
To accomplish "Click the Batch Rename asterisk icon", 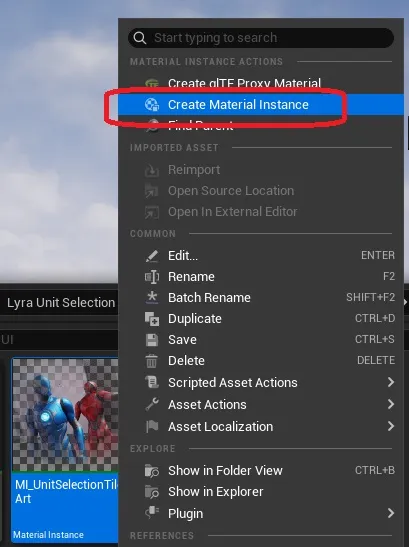I will tap(152, 298).
